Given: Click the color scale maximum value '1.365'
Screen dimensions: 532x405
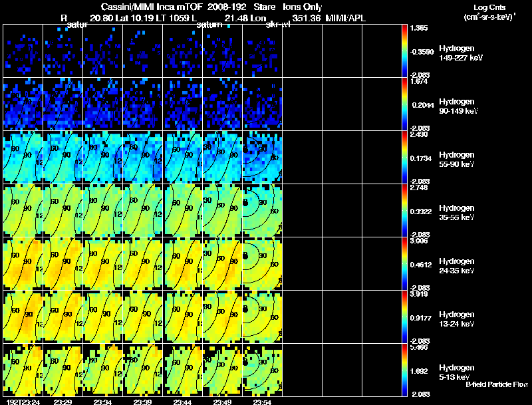Looking at the screenshot, I should 419,28.
